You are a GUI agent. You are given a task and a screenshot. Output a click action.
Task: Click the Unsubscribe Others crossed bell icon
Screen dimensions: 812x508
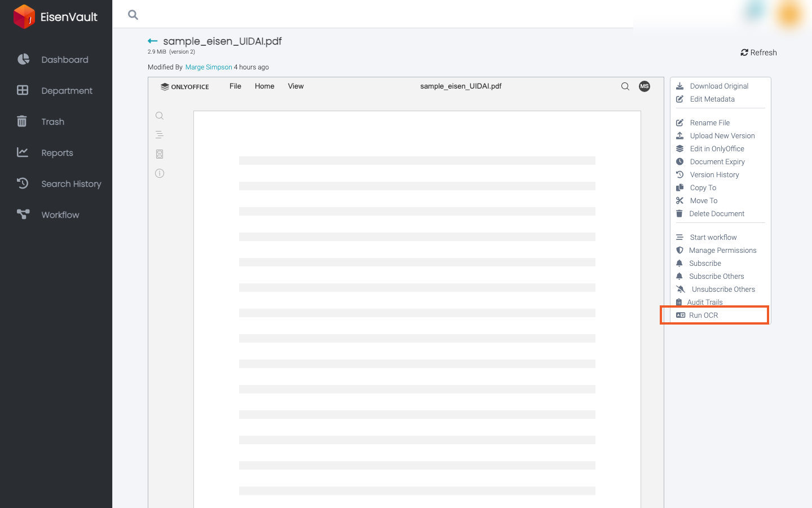[x=681, y=289]
